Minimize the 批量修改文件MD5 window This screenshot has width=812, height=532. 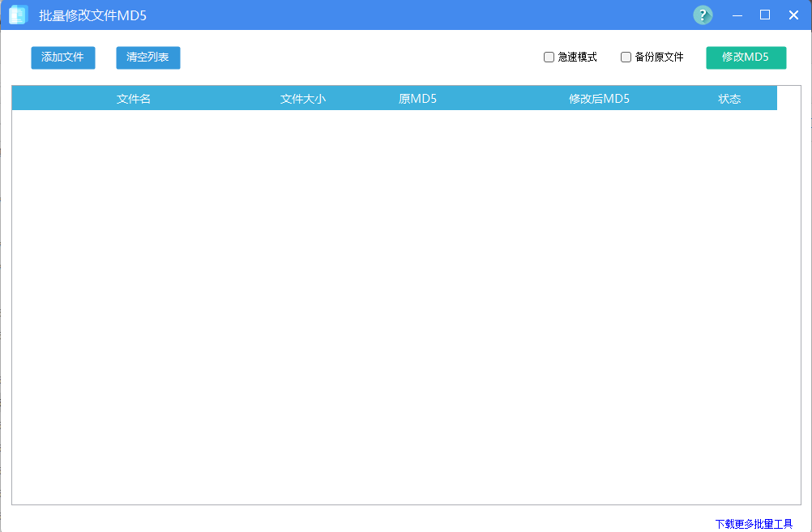point(737,15)
